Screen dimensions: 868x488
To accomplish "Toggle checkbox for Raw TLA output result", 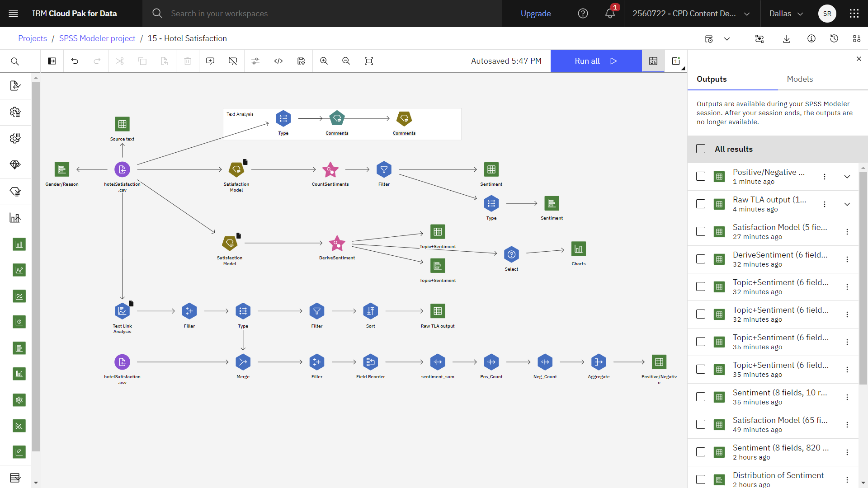I will pyautogui.click(x=700, y=204).
